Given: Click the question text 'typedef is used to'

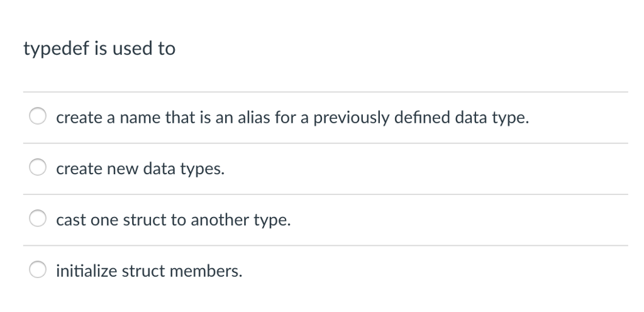Looking at the screenshot, I should tap(99, 48).
